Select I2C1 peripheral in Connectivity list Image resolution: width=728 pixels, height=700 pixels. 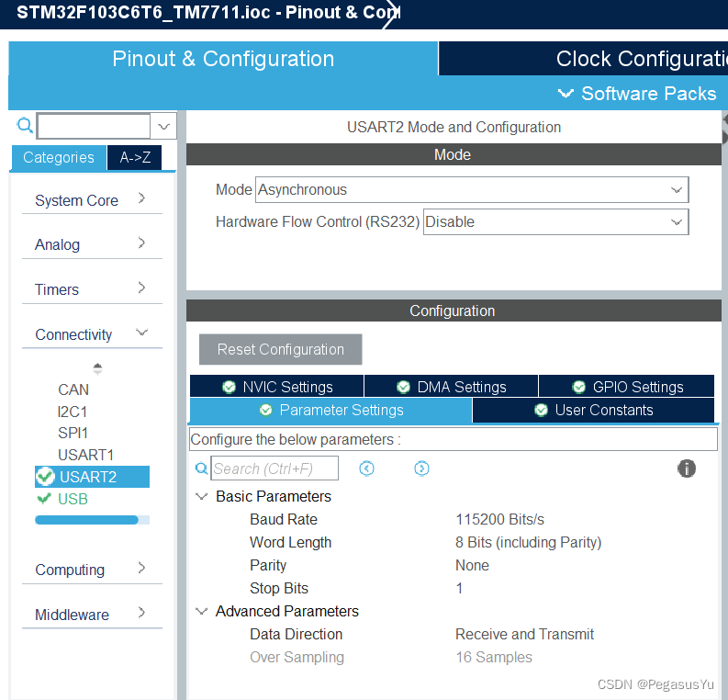72,412
